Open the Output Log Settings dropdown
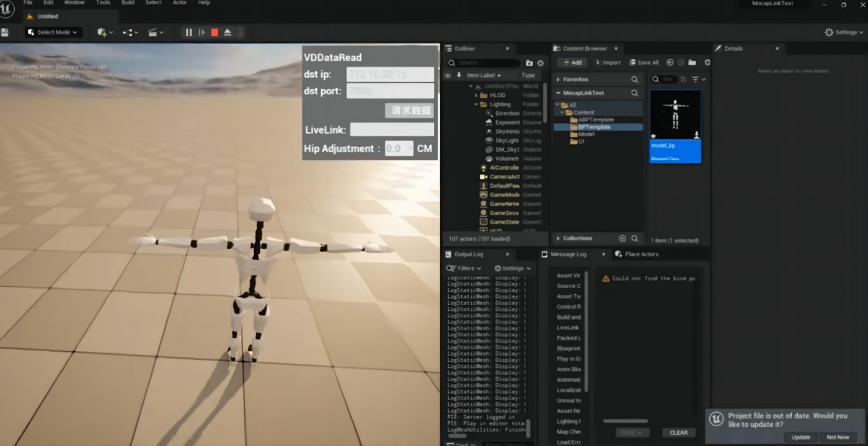868x446 pixels. tap(512, 268)
